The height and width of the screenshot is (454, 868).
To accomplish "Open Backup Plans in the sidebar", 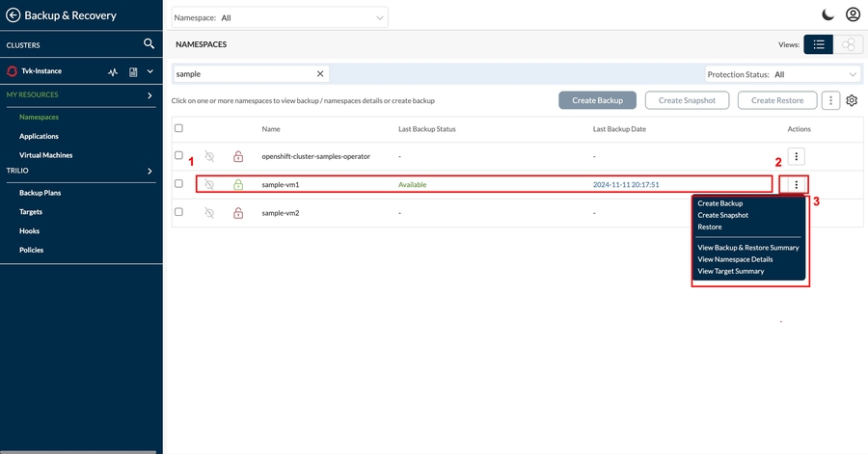I will [40, 193].
